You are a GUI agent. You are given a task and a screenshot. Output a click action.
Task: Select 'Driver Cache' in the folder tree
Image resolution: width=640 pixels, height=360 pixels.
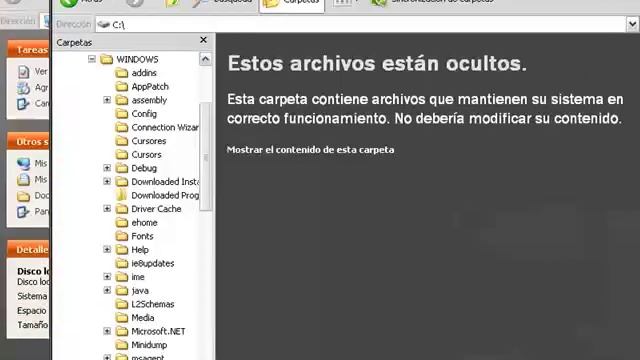click(x=156, y=209)
